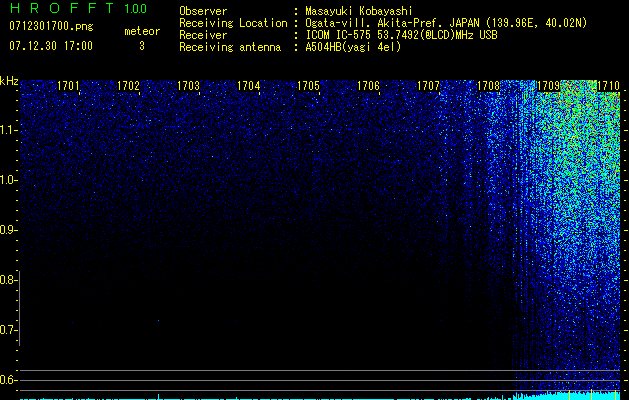The width and height of the screenshot is (629, 400).
Task: Click the HROFFT title text
Action: coord(62,8)
